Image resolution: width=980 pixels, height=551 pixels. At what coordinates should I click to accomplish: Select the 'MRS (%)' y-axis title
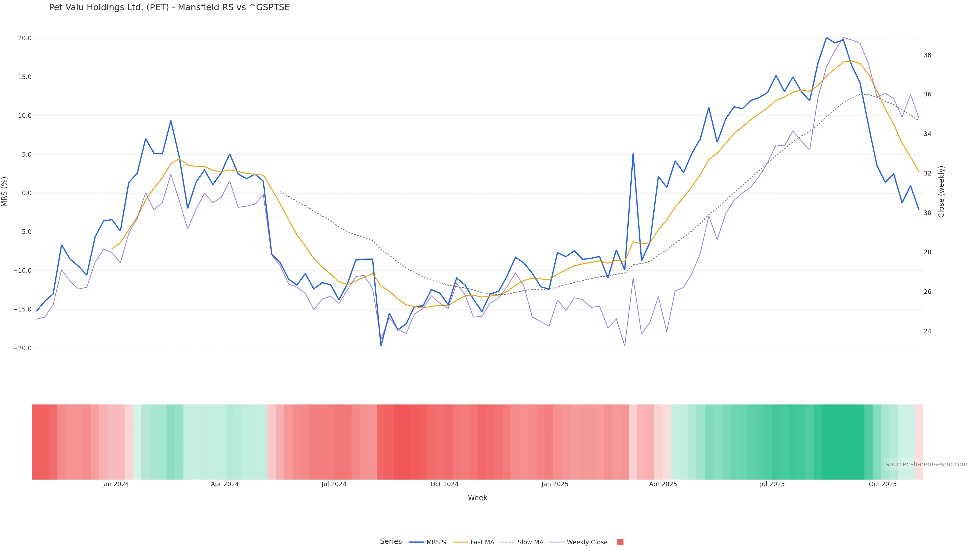click(5, 192)
